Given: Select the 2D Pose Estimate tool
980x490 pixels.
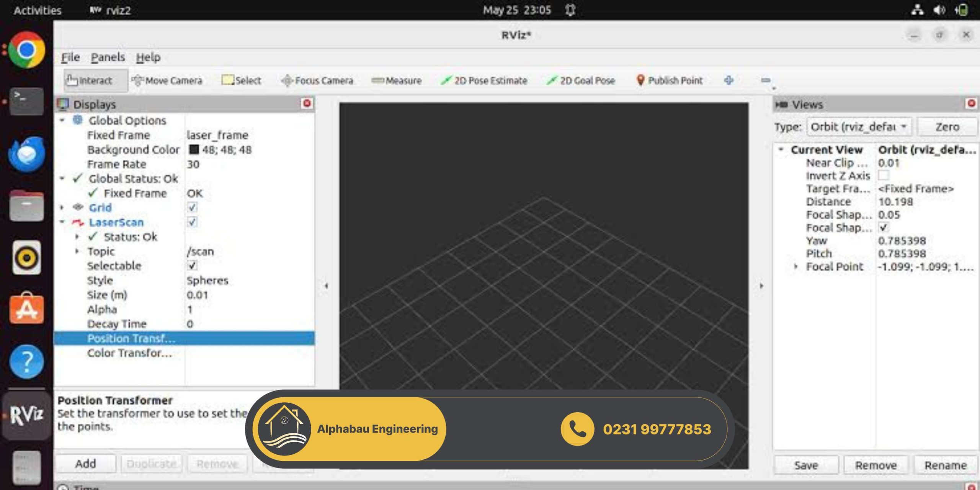Looking at the screenshot, I should point(484,80).
